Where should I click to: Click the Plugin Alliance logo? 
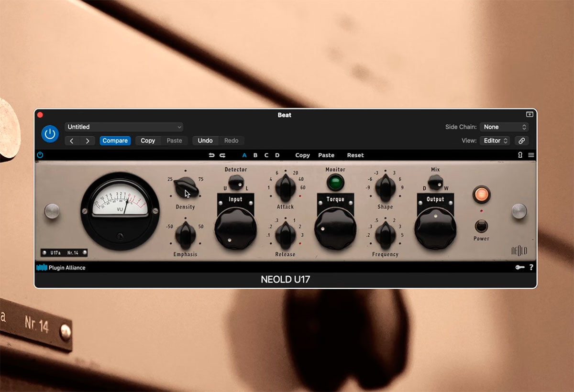click(x=61, y=268)
